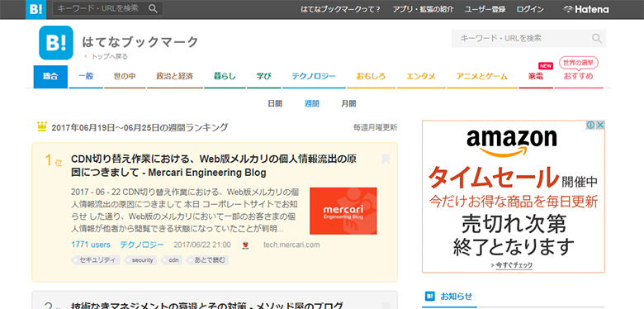Open the 学び tab
Screen dimensions: 644x309
(263, 77)
